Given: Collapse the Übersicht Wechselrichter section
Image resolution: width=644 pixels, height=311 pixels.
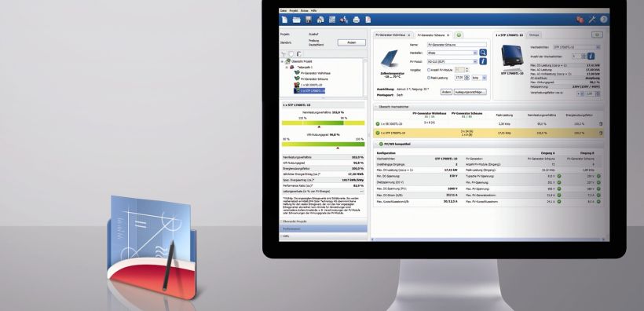Looking at the screenshot, I should 376,106.
